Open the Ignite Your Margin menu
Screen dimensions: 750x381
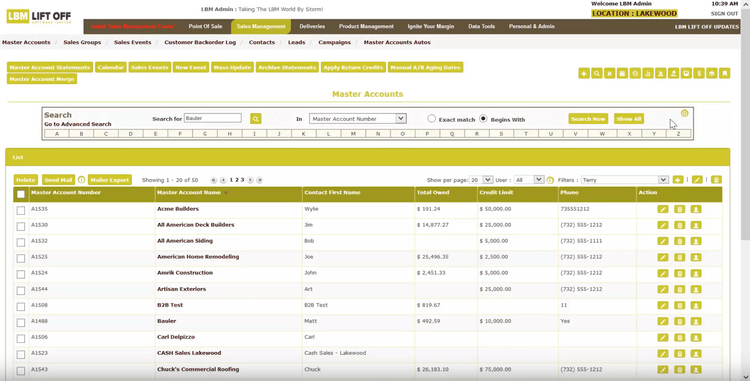point(430,26)
